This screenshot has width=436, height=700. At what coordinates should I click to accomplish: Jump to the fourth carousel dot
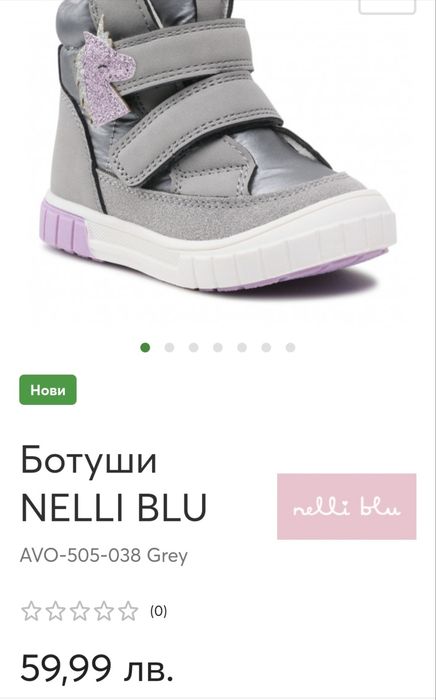click(x=218, y=347)
